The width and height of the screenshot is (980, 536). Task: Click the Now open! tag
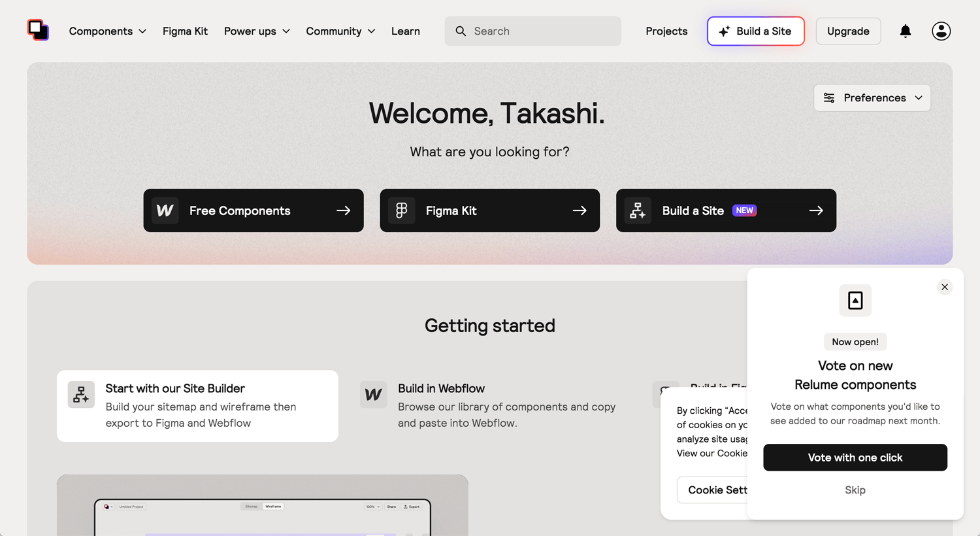tap(855, 342)
